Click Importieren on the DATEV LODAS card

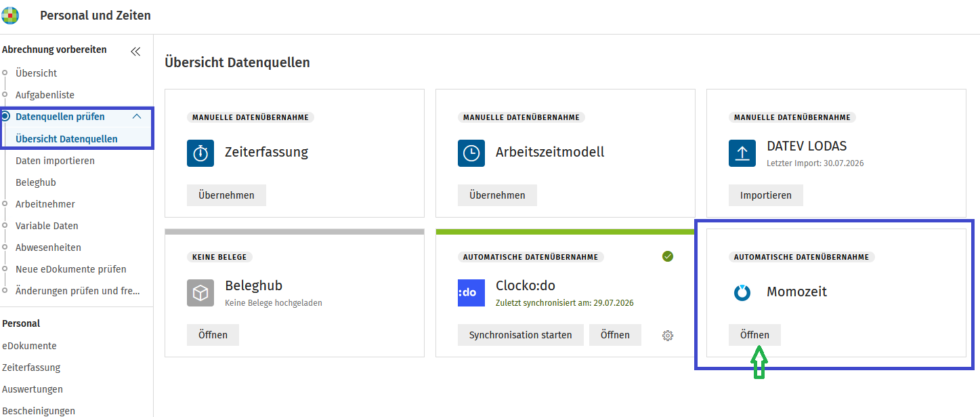pos(766,195)
